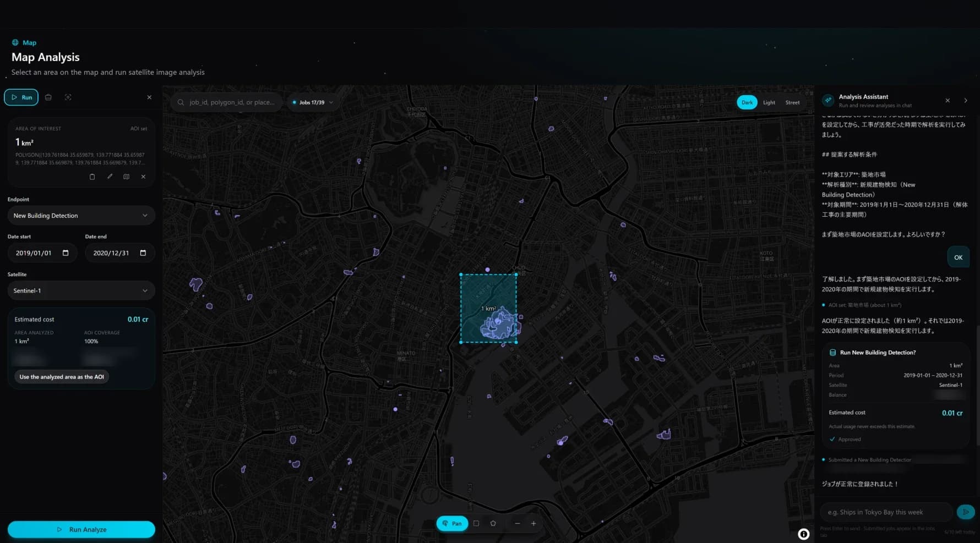This screenshot has width=980, height=543.
Task: Edit the AOI with the pencil icon
Action: pyautogui.click(x=110, y=177)
